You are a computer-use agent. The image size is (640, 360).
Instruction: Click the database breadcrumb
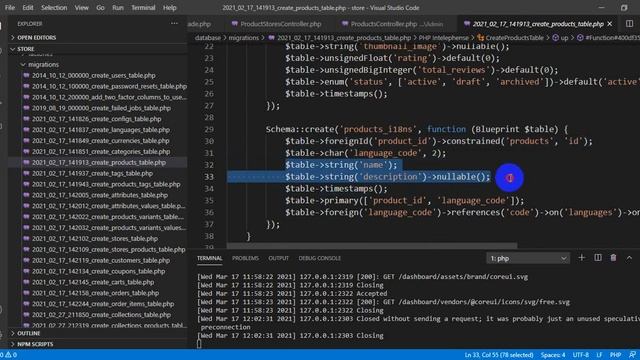click(x=208, y=38)
